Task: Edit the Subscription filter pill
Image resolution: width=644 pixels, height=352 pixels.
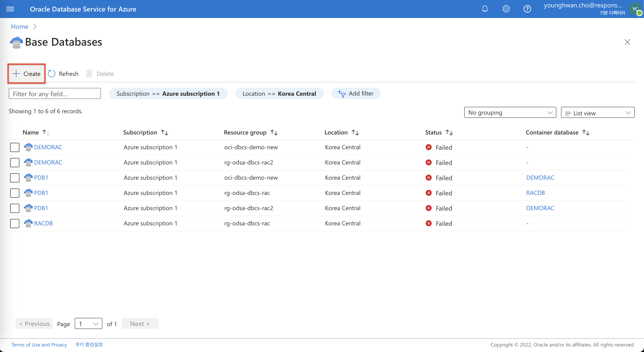Action: [x=168, y=94]
